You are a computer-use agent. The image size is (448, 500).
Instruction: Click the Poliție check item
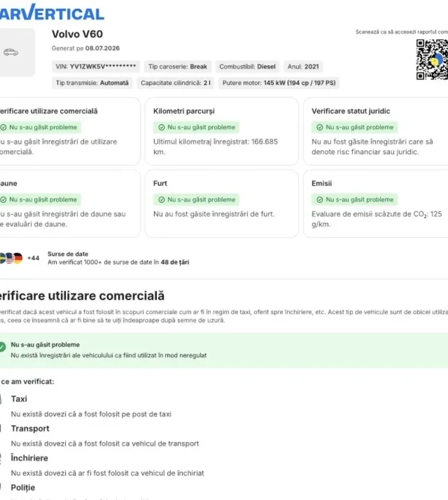(23, 487)
